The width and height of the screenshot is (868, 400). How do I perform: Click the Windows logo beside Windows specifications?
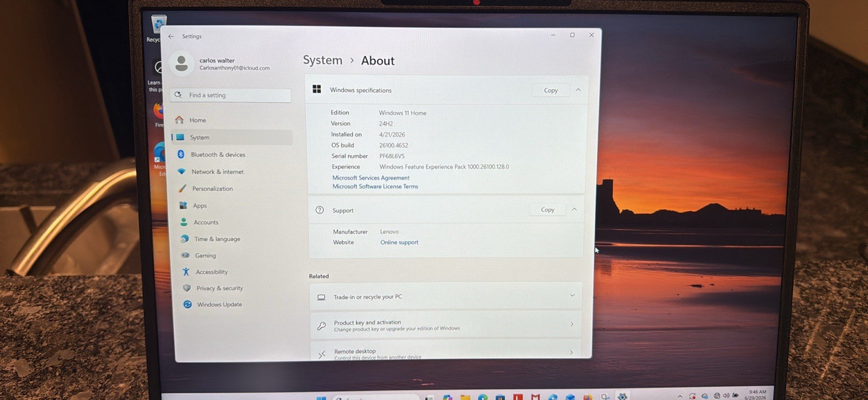[317, 89]
